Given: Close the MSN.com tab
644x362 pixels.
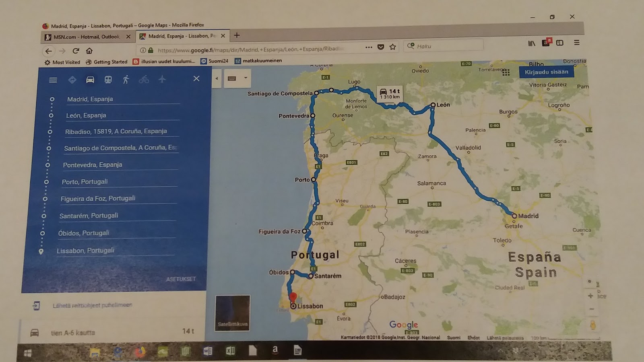Looking at the screenshot, I should [128, 37].
